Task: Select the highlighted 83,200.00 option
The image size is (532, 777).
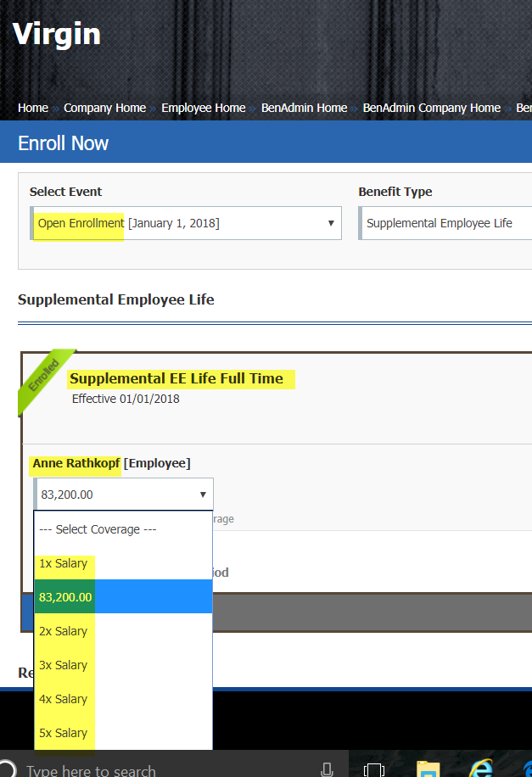Action: pos(66,597)
